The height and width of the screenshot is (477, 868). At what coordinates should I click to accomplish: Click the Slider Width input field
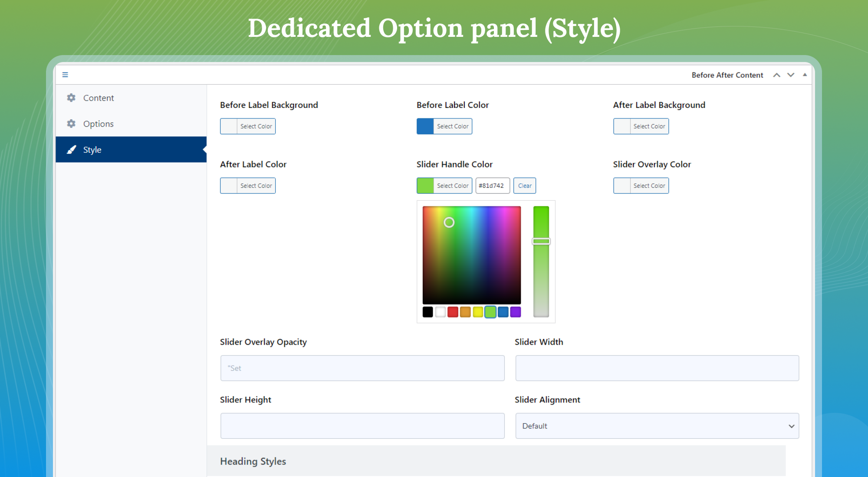[x=657, y=368]
